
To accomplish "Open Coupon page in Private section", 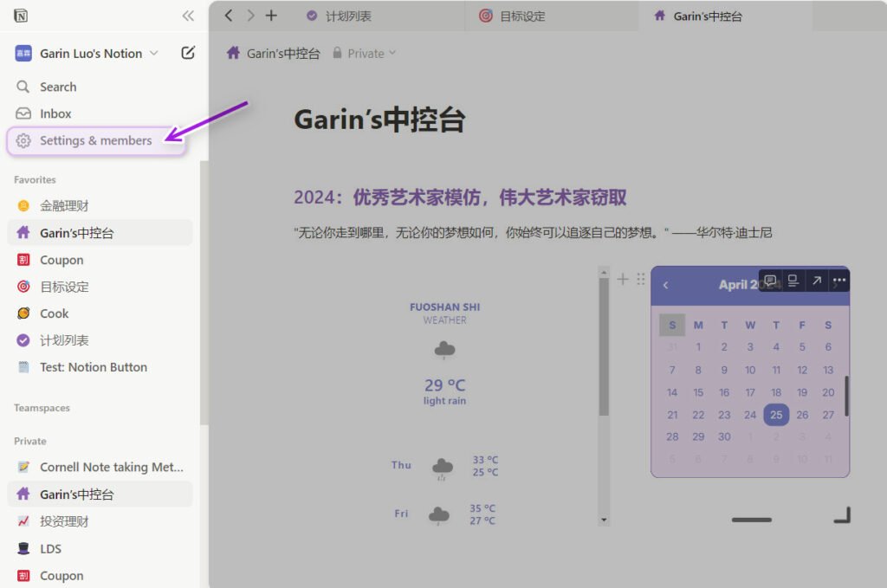I will click(100, 576).
